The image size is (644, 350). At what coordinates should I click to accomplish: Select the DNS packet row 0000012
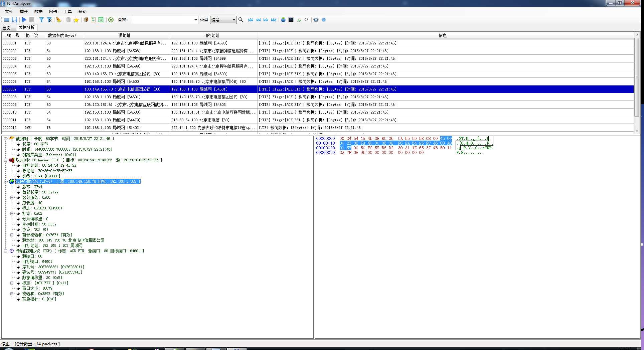318,128
